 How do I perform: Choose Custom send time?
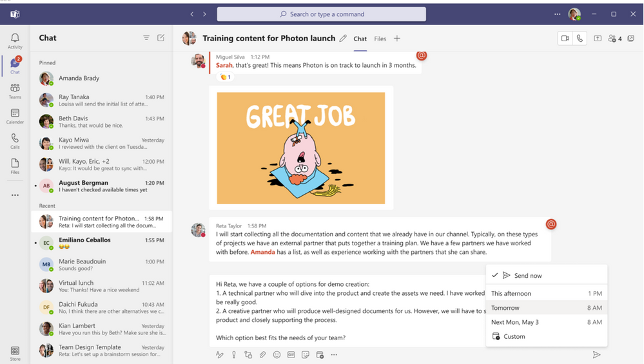546,336
